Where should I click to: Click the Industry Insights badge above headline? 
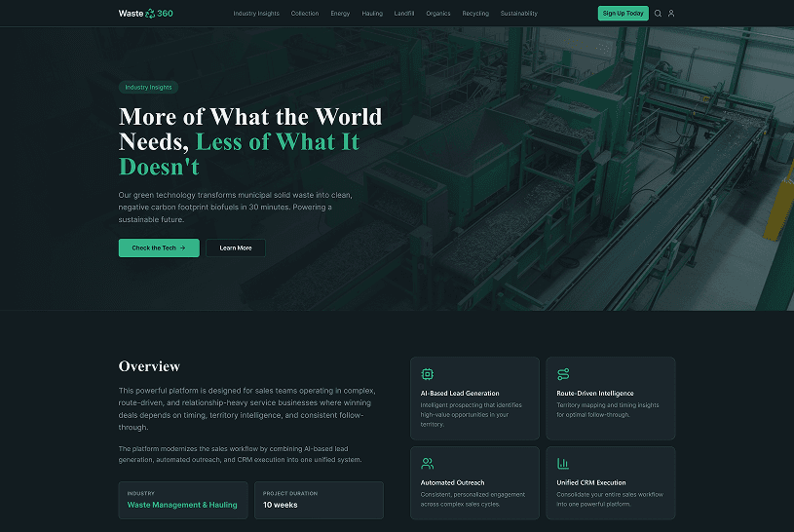[148, 88]
